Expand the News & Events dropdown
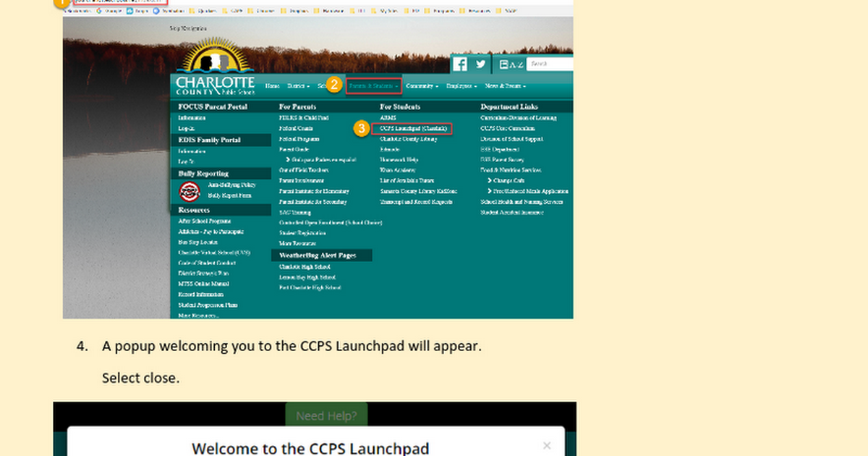 click(x=504, y=86)
